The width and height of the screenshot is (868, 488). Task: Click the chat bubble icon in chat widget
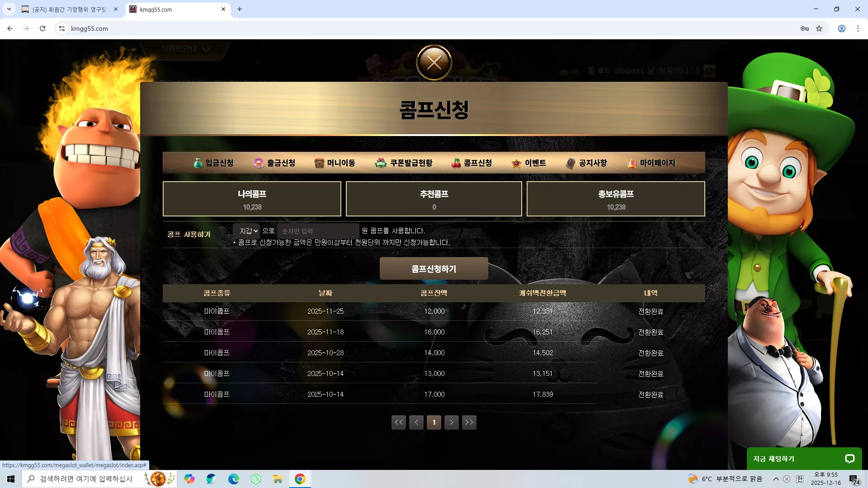(850, 459)
